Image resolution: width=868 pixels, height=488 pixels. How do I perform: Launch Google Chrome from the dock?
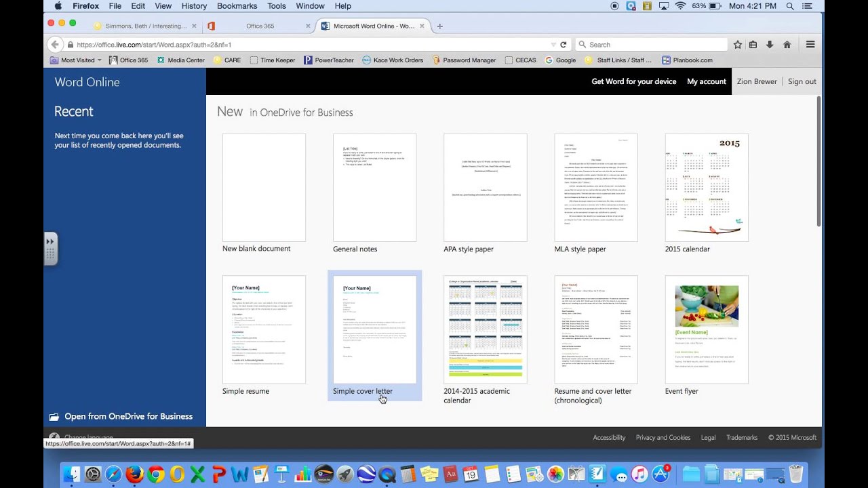pos(156,474)
